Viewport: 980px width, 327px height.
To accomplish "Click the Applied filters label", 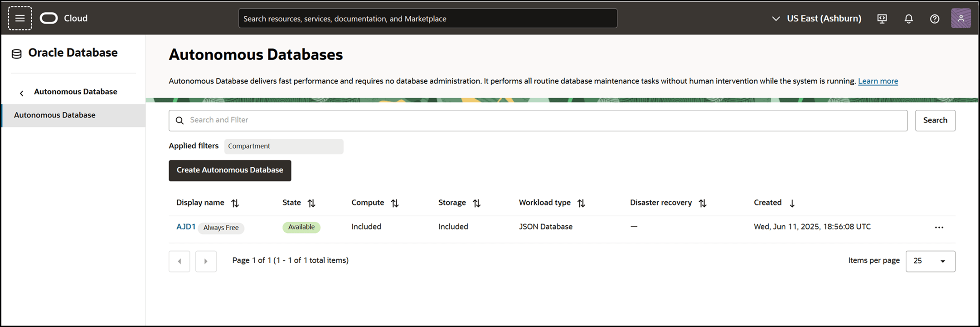I will click(x=194, y=146).
